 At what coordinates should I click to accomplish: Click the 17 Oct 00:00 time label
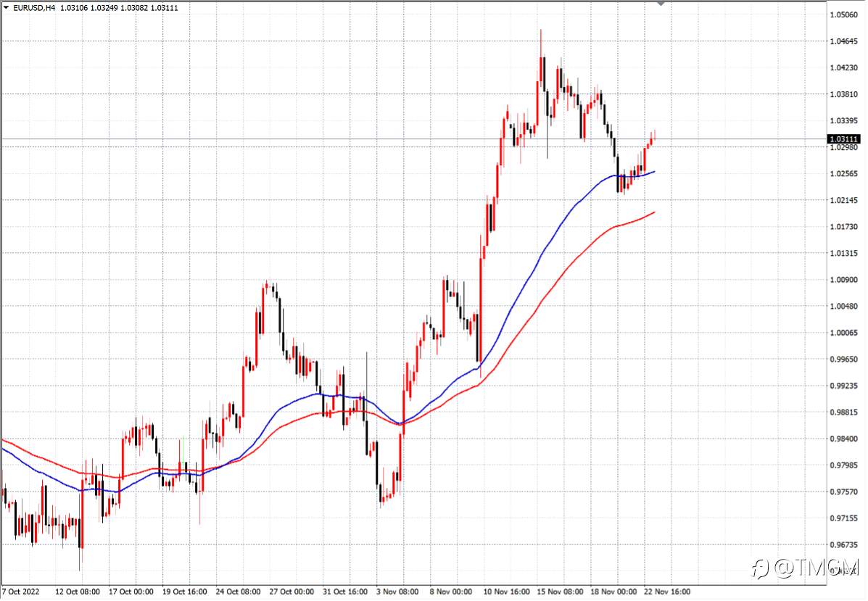(x=131, y=592)
